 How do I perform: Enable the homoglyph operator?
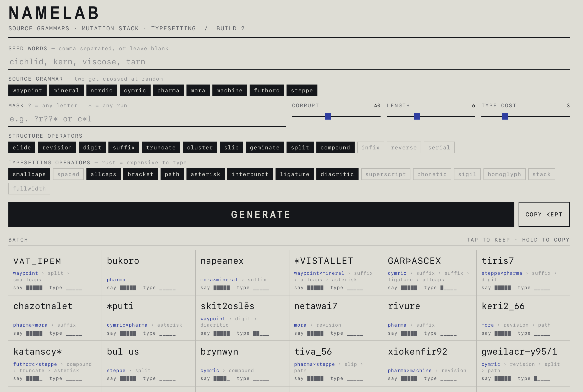[504, 174]
